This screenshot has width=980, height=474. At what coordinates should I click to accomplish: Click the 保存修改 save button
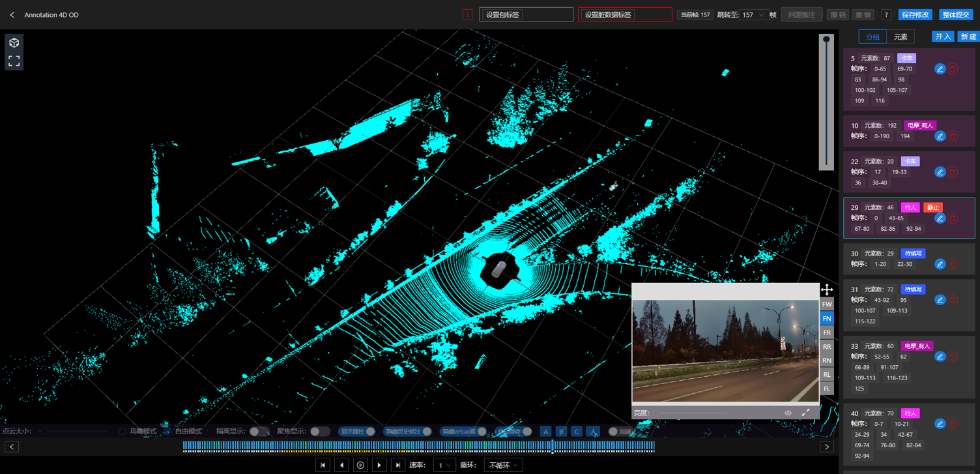pos(915,14)
